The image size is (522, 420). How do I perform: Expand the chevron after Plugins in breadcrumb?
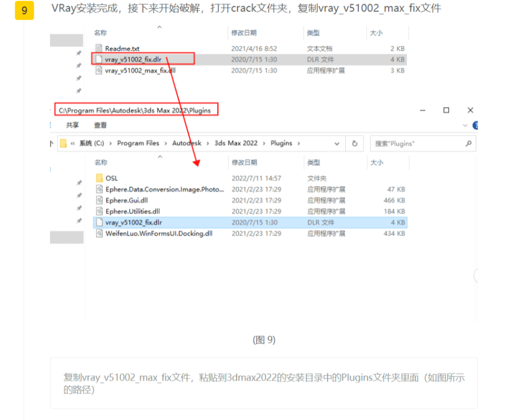pyautogui.click(x=299, y=144)
